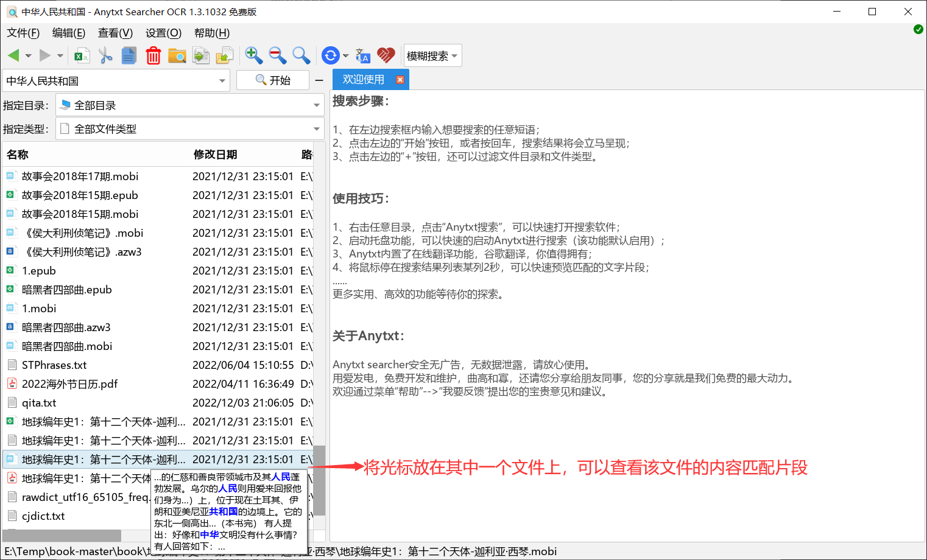Open the 设置(O) menu
This screenshot has height=560, width=927.
[x=163, y=33]
